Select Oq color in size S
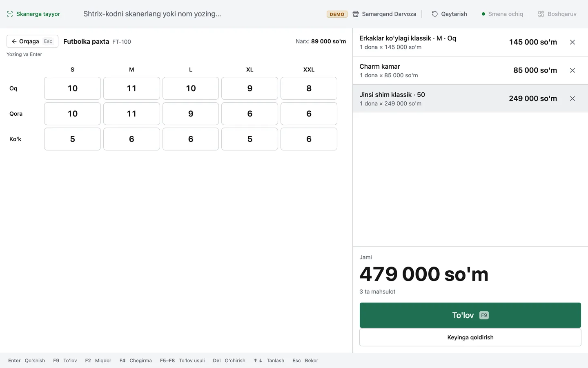This screenshot has width=588, height=368. click(72, 88)
